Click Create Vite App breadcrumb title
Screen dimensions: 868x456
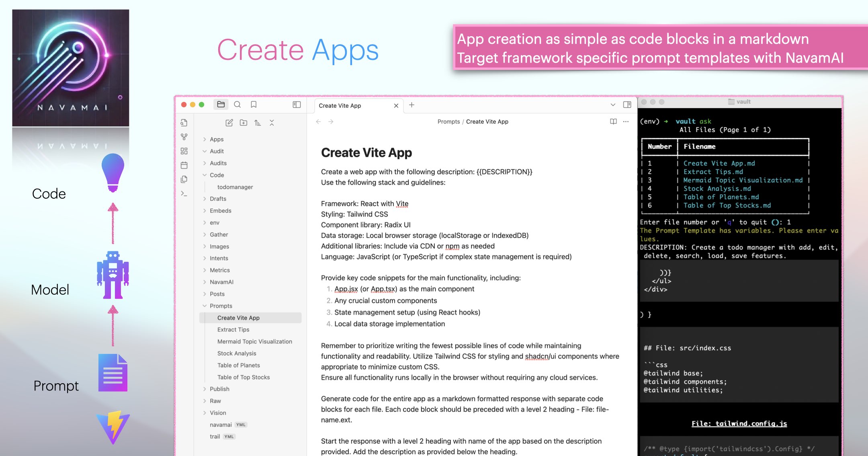(487, 121)
